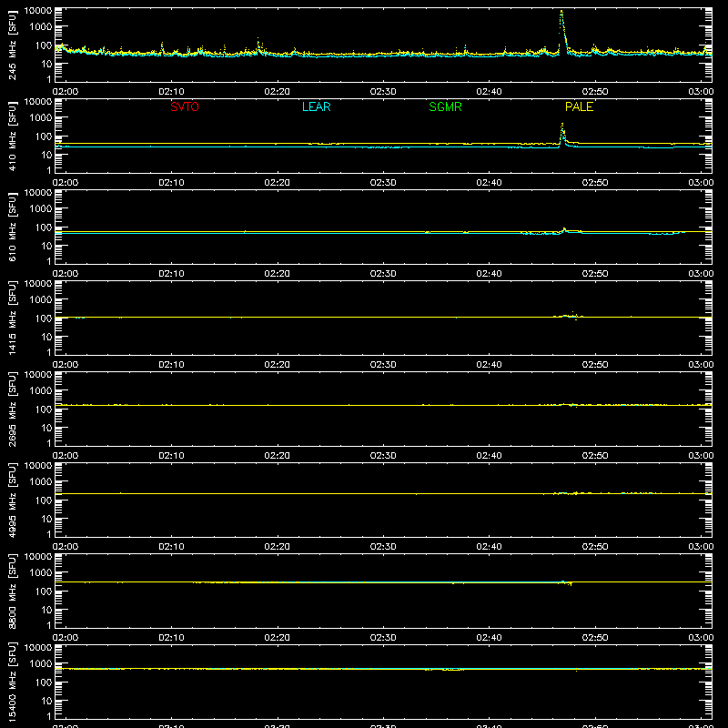Screen dimensions: 728x728
Task: Click the 100 y-axis label on the 610 MHz plot
Action: pos(44,227)
